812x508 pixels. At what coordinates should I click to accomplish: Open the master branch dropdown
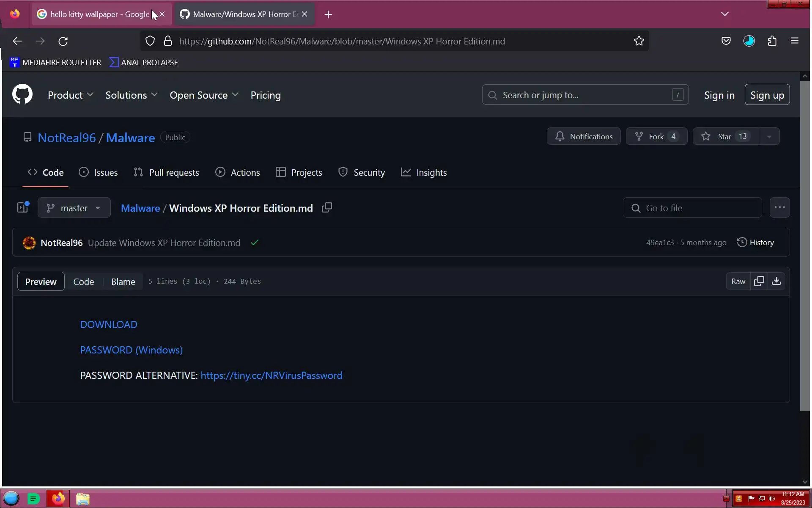pyautogui.click(x=74, y=208)
